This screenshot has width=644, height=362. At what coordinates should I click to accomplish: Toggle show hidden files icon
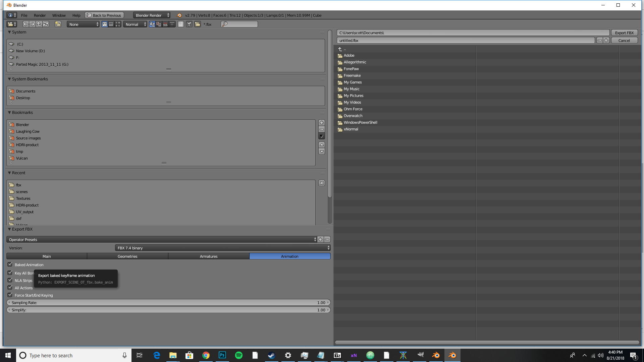(181, 24)
